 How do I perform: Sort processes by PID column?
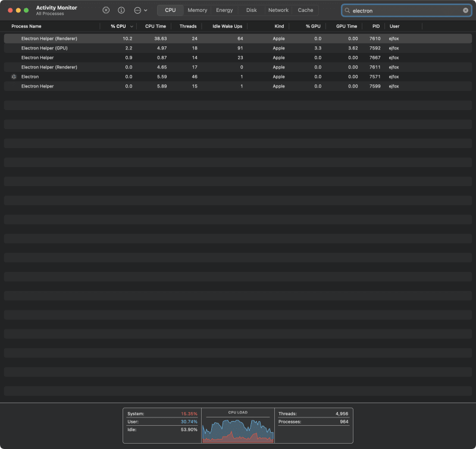pyautogui.click(x=375, y=26)
